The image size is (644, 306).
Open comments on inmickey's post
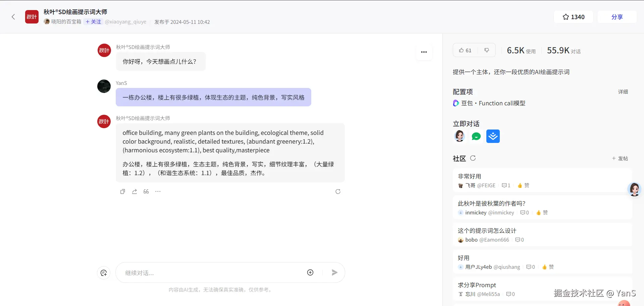click(525, 213)
